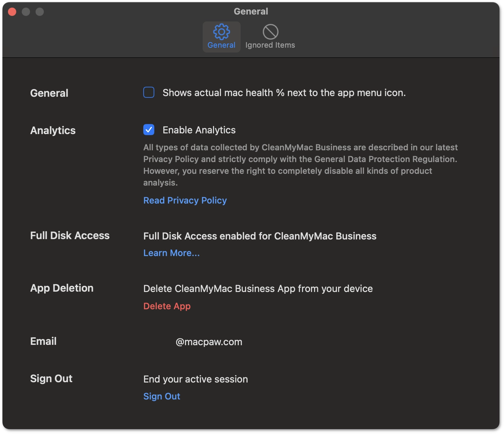Click the 'Enable Analytics' label text
This screenshot has width=504, height=434.
pyautogui.click(x=199, y=130)
